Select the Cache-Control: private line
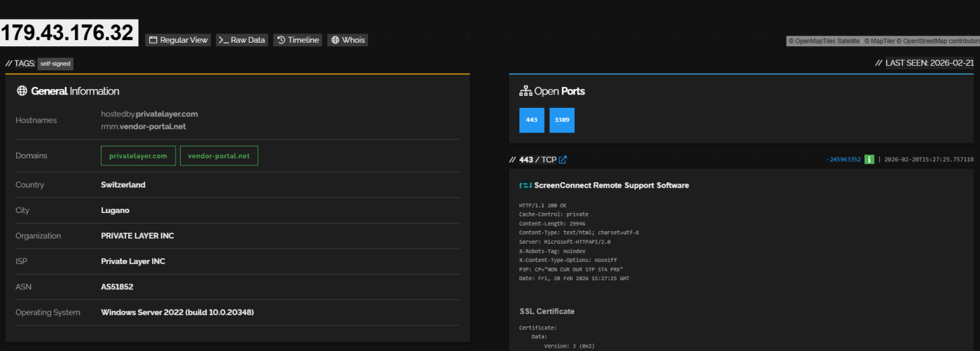The width and height of the screenshot is (980, 351). click(x=554, y=214)
